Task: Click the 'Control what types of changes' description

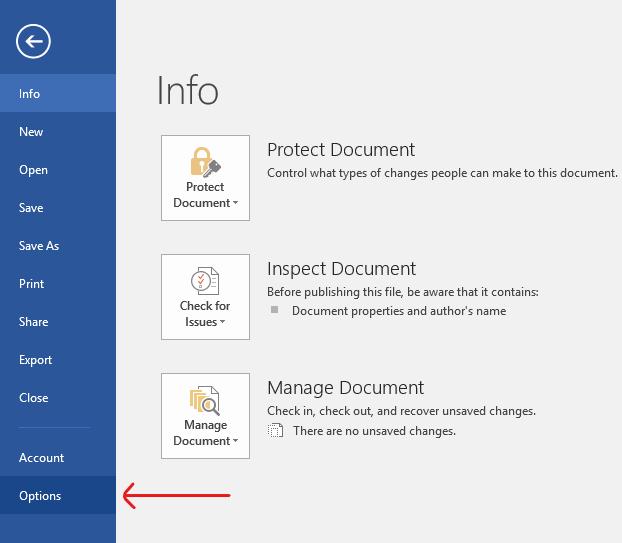Action: (x=442, y=173)
